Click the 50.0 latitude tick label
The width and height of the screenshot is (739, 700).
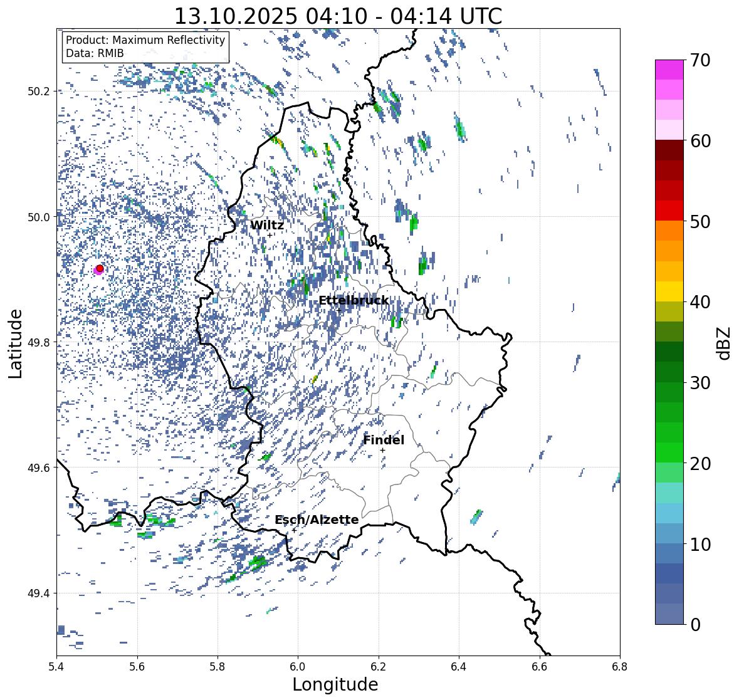pos(39,217)
